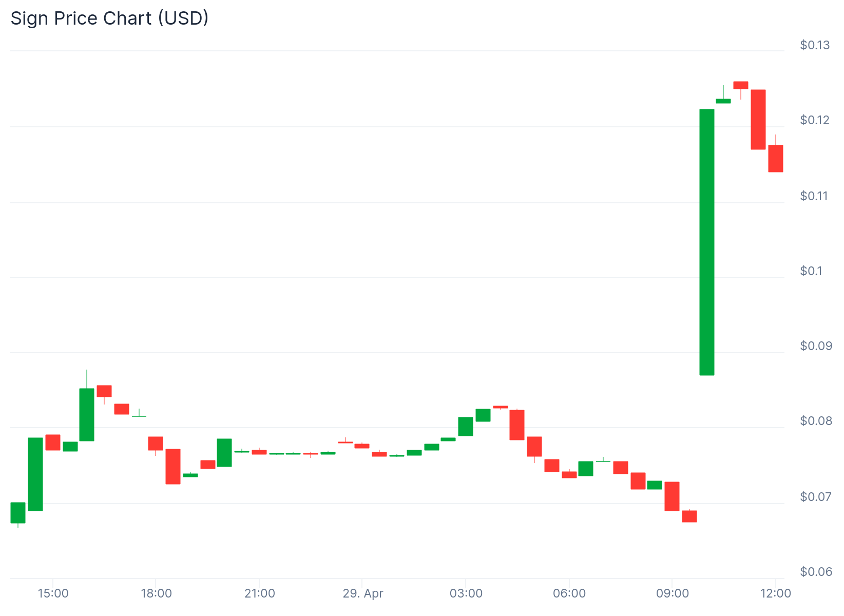Click the $0.13 price axis label

coord(814,45)
